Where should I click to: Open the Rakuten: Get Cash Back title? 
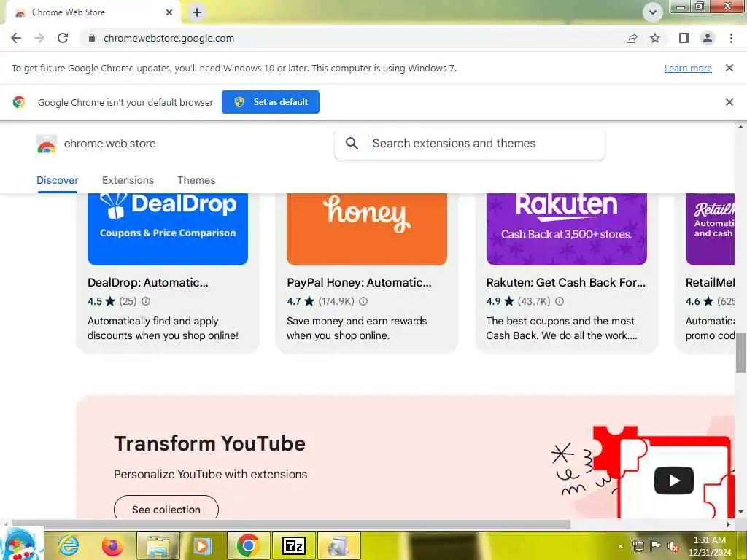pyautogui.click(x=565, y=282)
